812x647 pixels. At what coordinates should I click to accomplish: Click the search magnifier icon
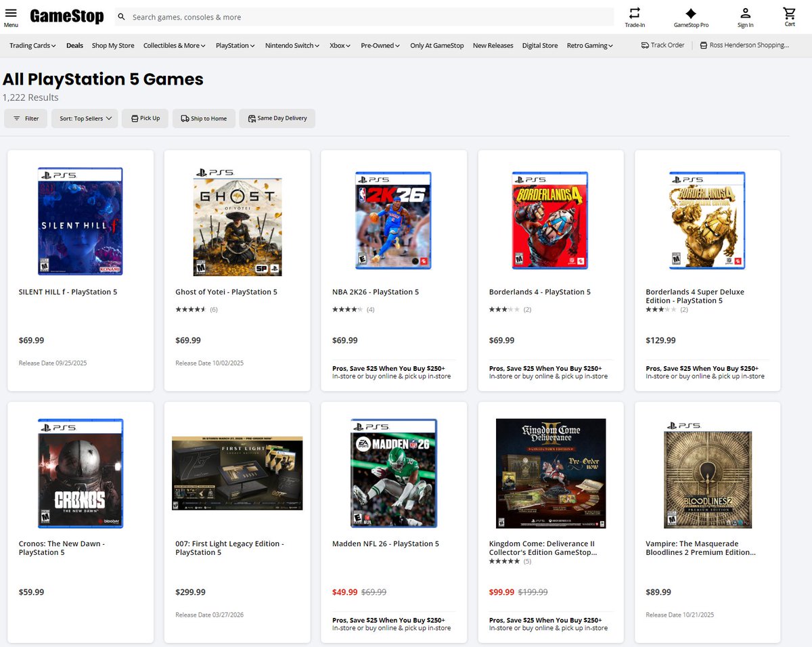121,17
